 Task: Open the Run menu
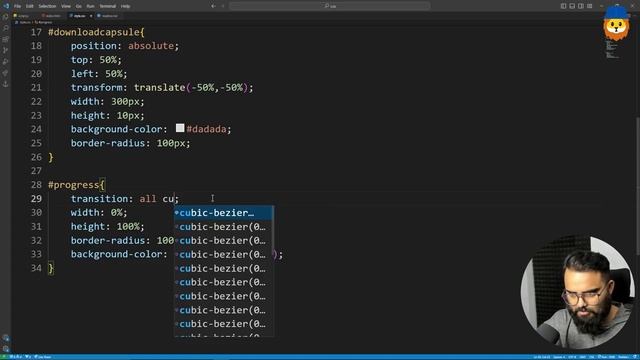click(91, 6)
